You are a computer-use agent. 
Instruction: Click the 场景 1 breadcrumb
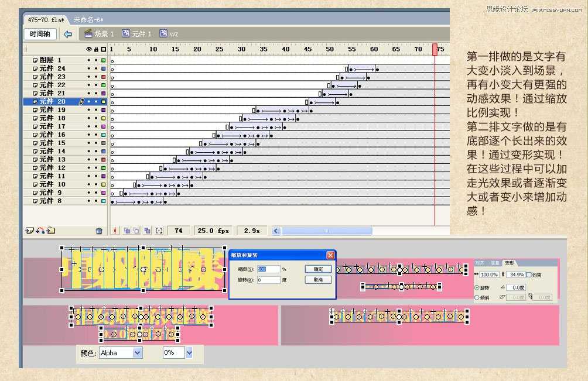pos(100,34)
